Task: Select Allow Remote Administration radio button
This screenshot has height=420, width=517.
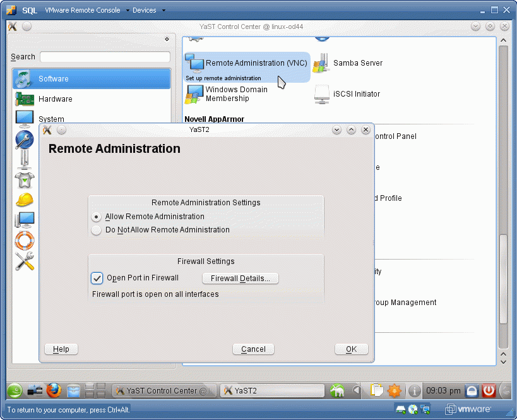Action: pos(96,217)
